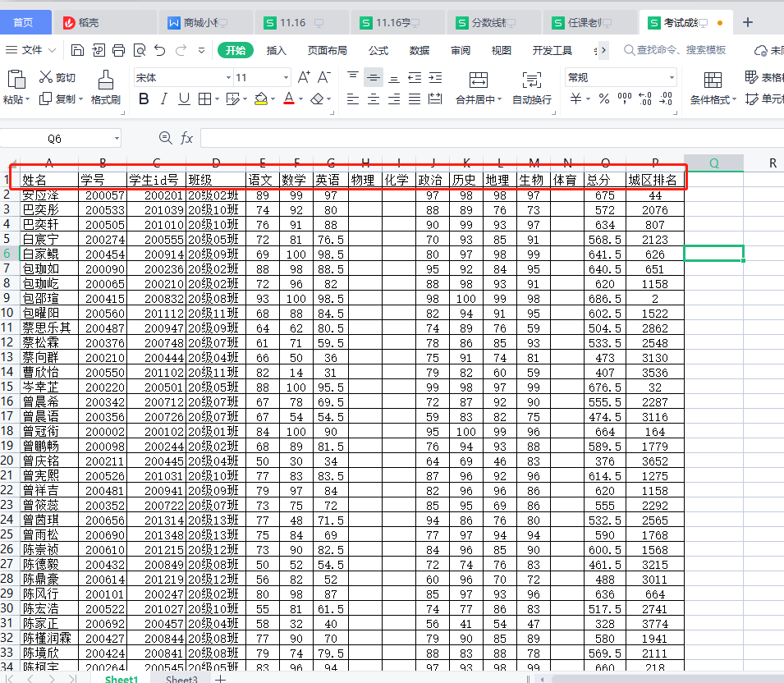
Task: Open Conditional Formatting (条件格式) menu
Action: pos(713,88)
